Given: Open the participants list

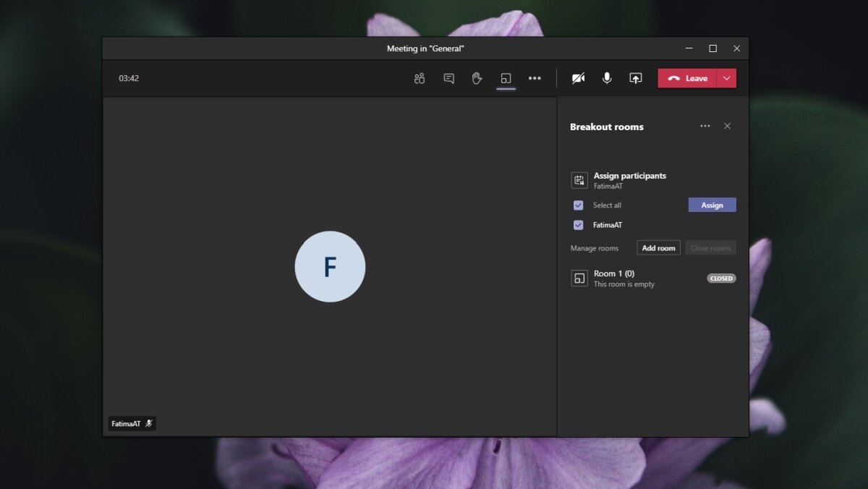Looking at the screenshot, I should coord(420,78).
